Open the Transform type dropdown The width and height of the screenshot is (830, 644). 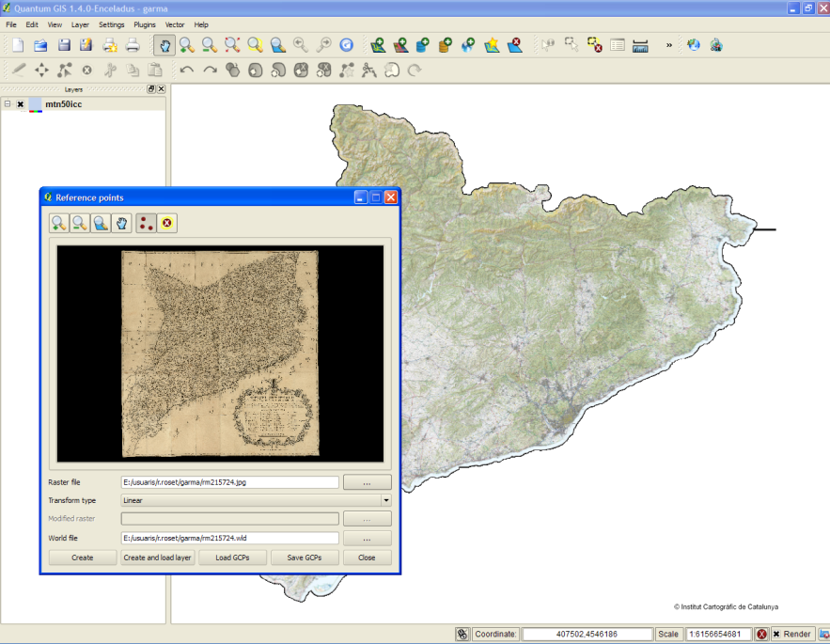257,500
